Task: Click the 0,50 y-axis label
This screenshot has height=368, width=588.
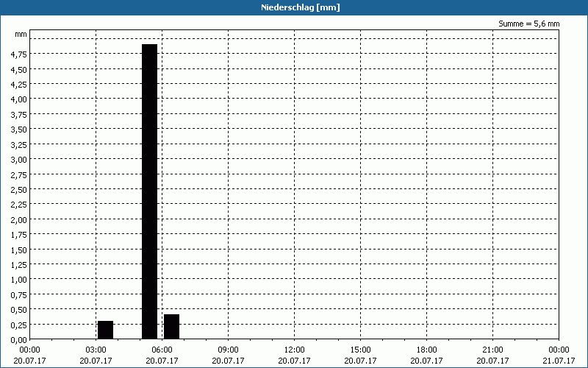Action: [19, 310]
